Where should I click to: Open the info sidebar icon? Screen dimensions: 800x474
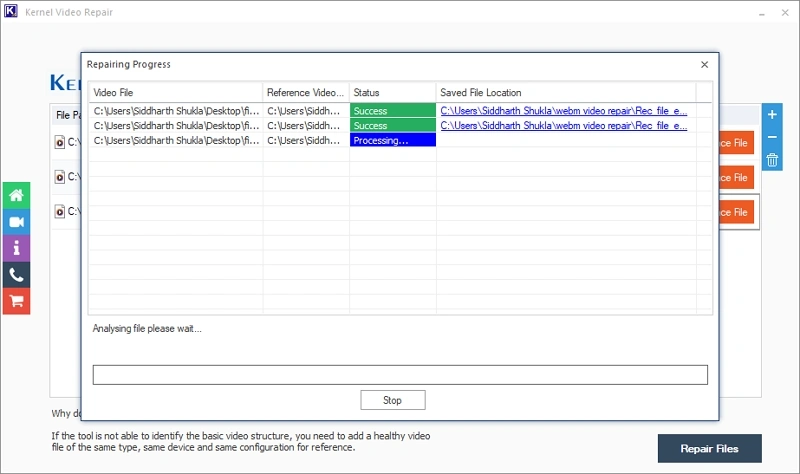coord(16,248)
